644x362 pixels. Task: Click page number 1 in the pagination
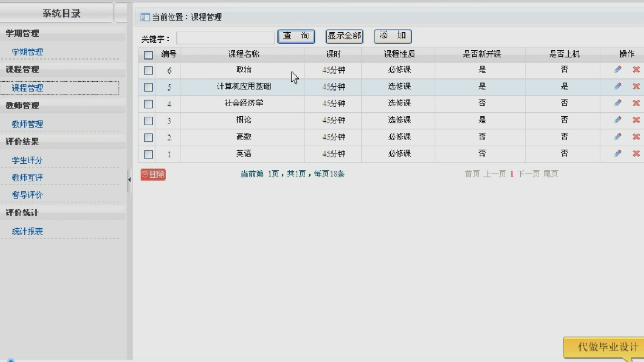tap(512, 174)
